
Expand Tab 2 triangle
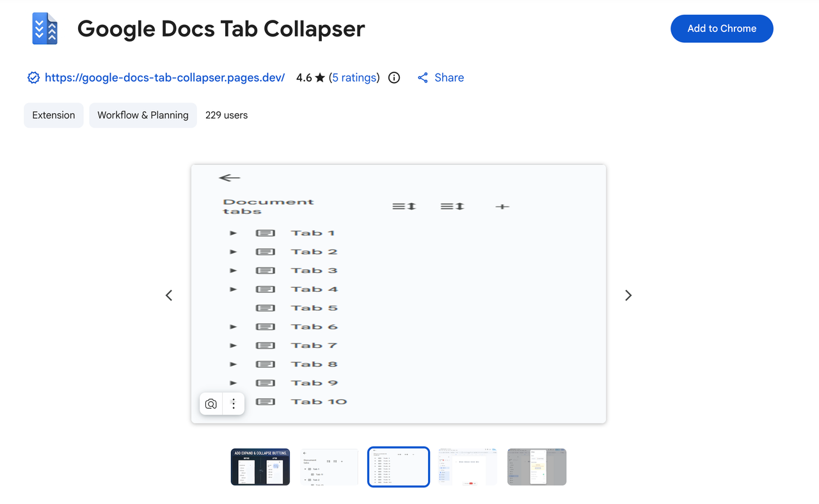234,252
